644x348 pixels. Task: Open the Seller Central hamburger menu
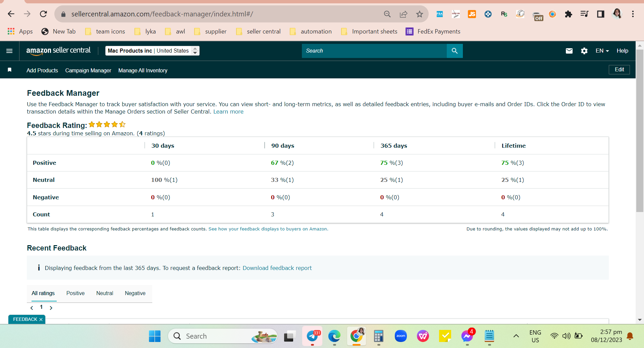click(9, 51)
